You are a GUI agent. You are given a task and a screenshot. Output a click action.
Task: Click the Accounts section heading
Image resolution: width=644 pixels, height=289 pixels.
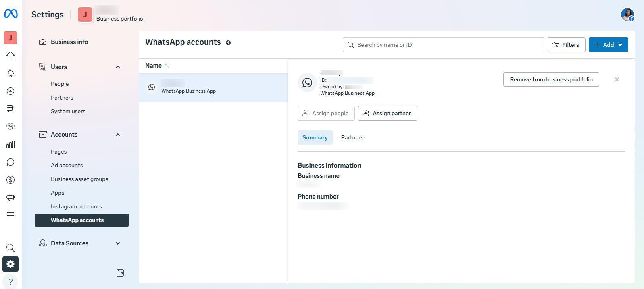click(64, 135)
